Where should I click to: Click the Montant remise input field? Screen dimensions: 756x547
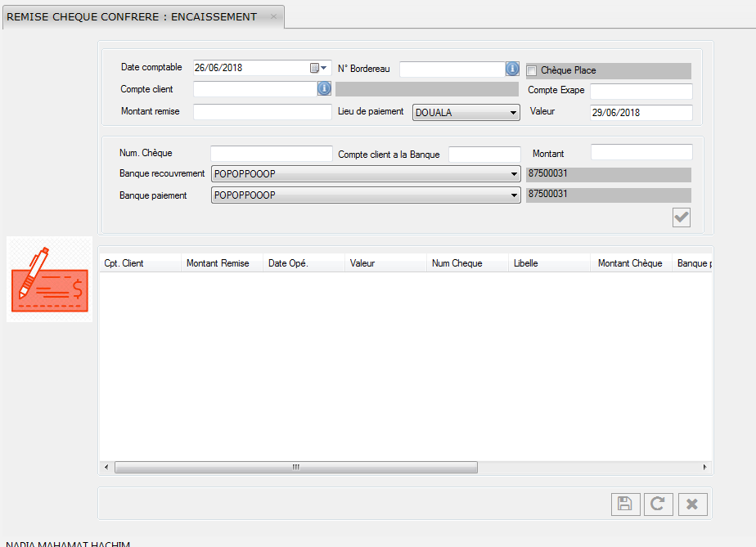262,112
